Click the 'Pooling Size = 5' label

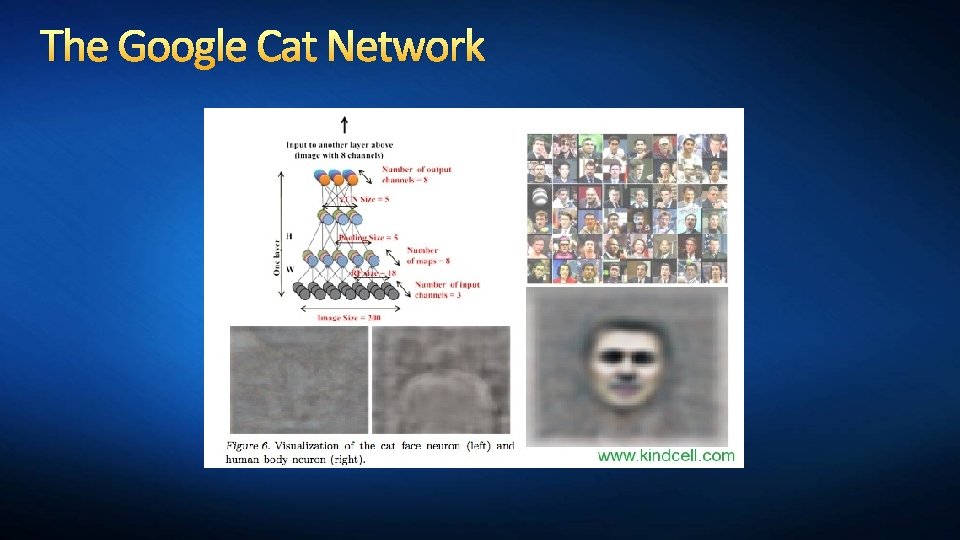369,238
